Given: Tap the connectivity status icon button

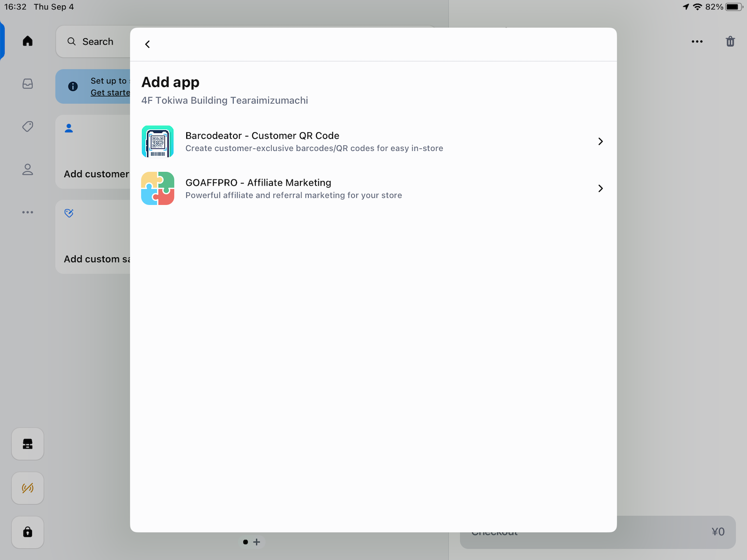Looking at the screenshot, I should coord(28,488).
